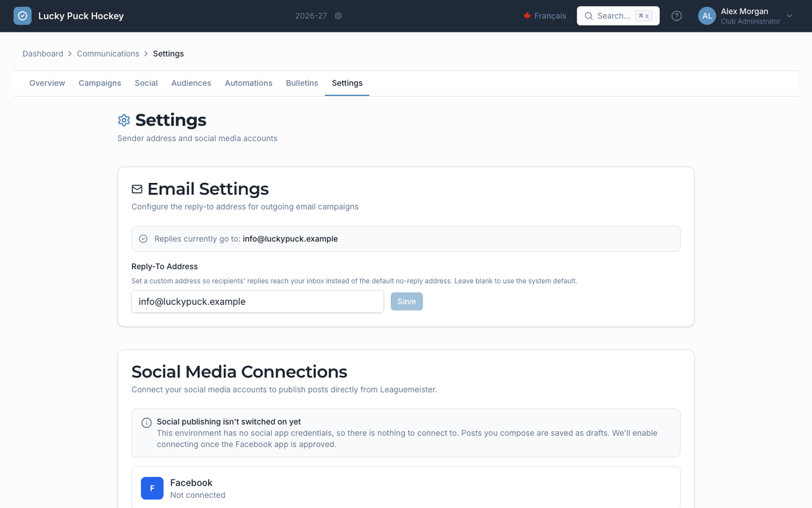This screenshot has height=508, width=812.
Task: Open the Overview tab
Action: (47, 83)
